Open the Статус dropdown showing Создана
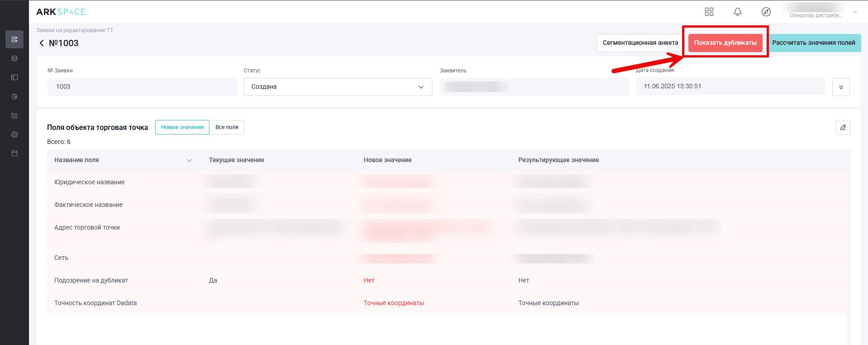The width and height of the screenshot is (868, 345). 338,87
